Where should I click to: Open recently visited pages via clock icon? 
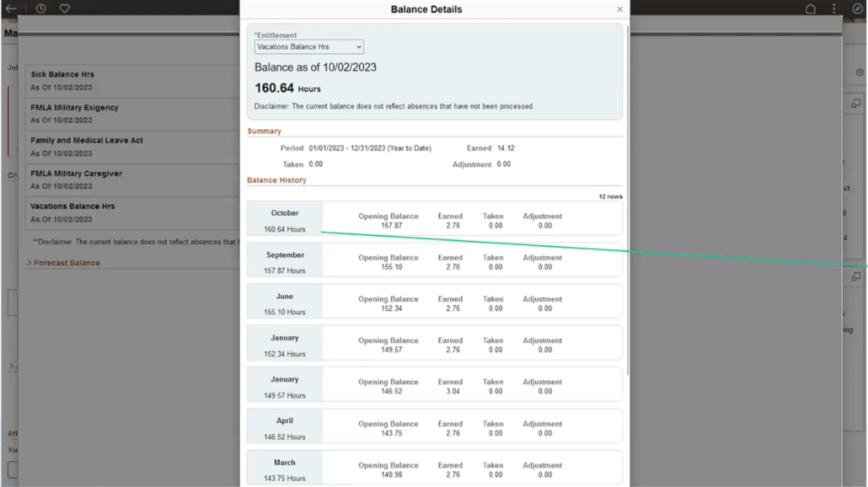[40, 8]
